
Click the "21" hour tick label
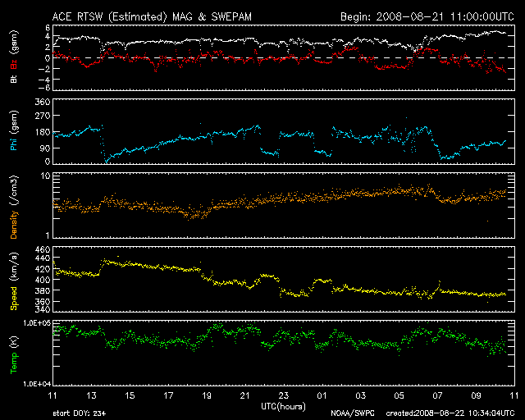(245, 396)
